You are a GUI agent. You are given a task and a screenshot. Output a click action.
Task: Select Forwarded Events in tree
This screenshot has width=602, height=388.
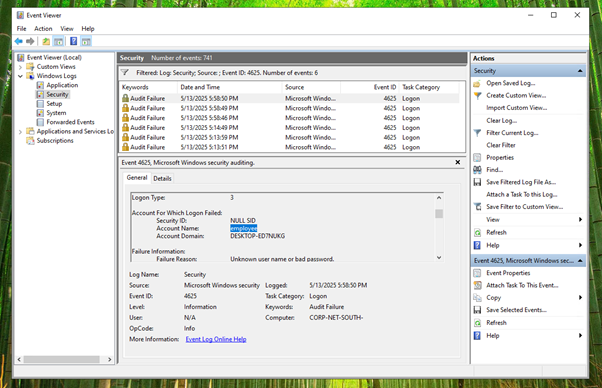pyautogui.click(x=70, y=122)
